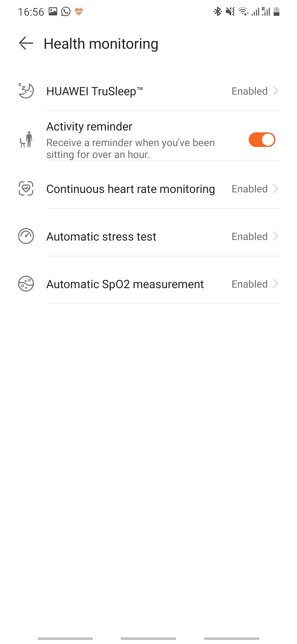
Task: Expand Continuous heart rate monitoring chevron
Action: 276,189
